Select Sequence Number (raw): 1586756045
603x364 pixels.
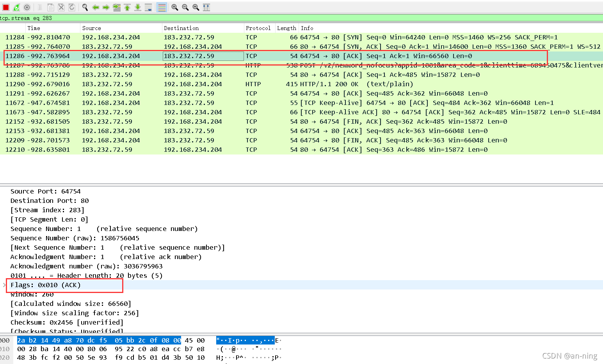click(75, 238)
